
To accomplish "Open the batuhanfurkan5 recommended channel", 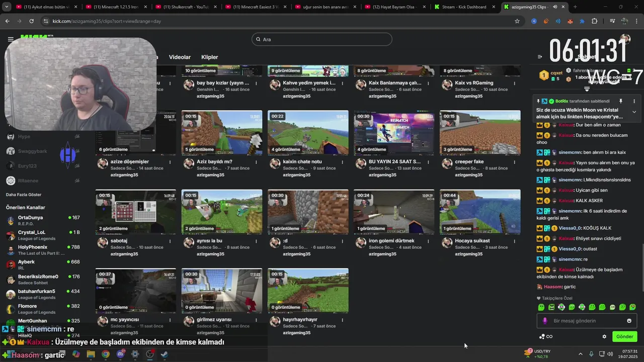I will [x=43, y=294].
